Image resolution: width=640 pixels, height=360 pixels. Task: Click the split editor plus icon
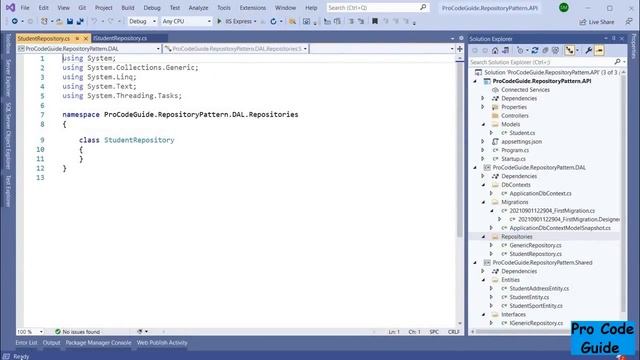[x=460, y=49]
